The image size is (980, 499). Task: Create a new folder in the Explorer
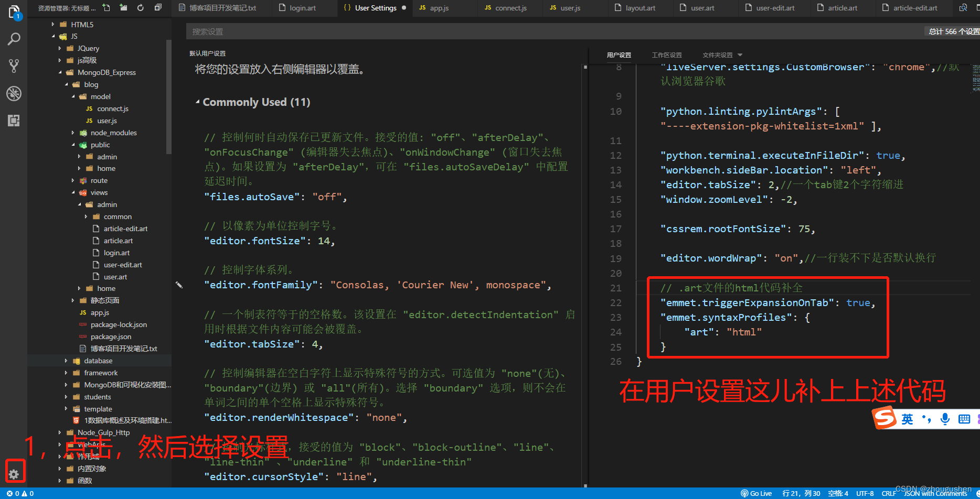tap(123, 8)
